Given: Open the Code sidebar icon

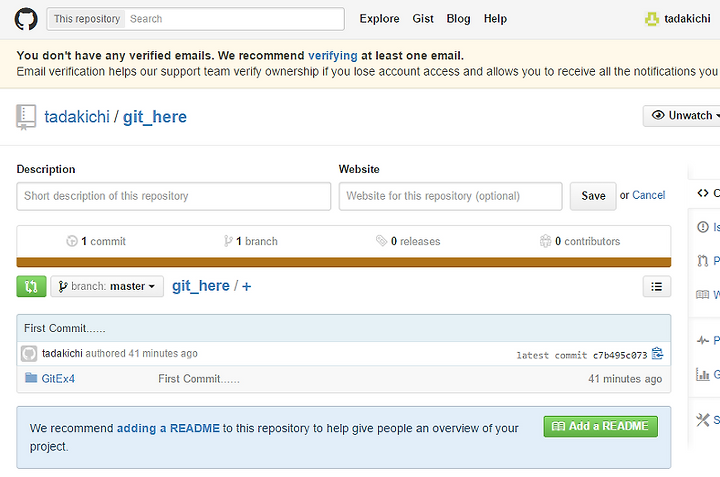Looking at the screenshot, I should click(x=703, y=193).
